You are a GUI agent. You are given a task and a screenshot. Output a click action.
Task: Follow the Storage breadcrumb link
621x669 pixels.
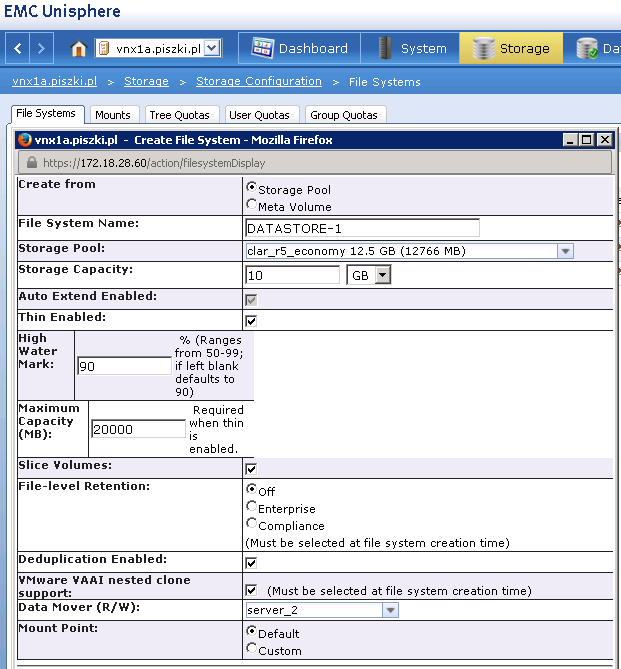(146, 81)
